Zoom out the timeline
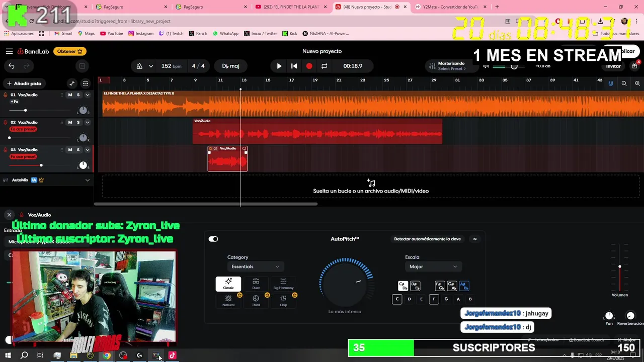The height and width of the screenshot is (362, 644). pos(624,83)
